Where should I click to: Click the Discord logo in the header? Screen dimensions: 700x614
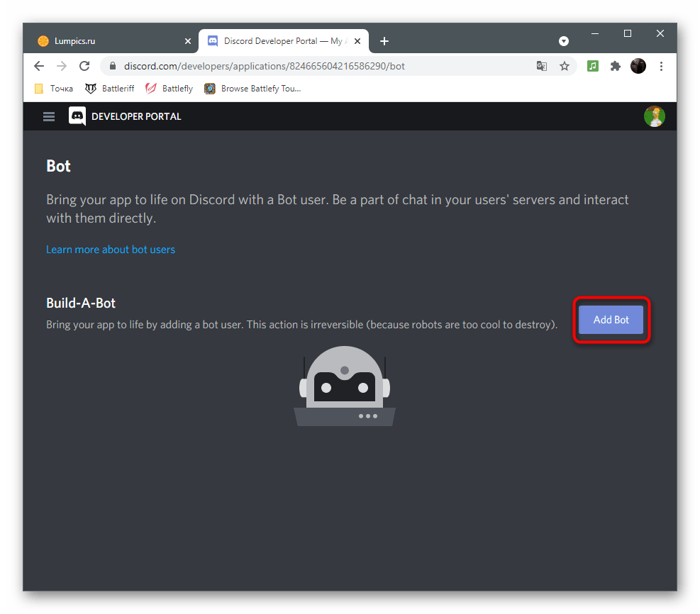tap(77, 116)
